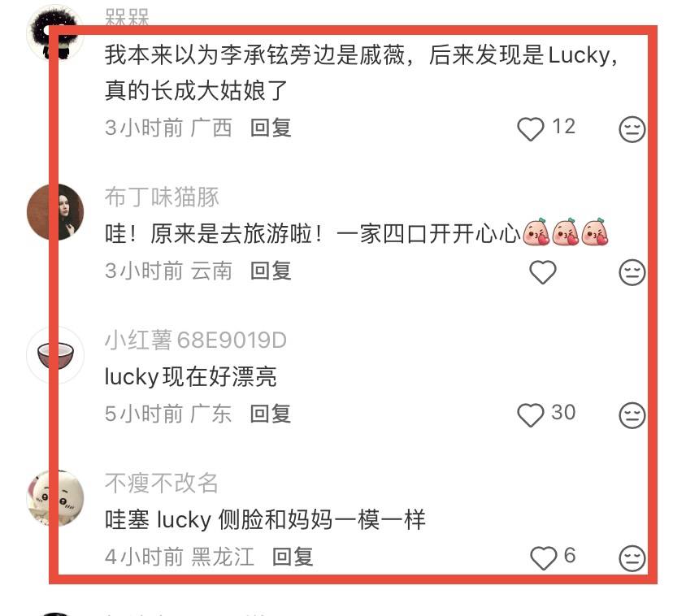This screenshot has width=673, height=616.
Task: Open username 小红薯68E9019D
Action: tap(196, 340)
